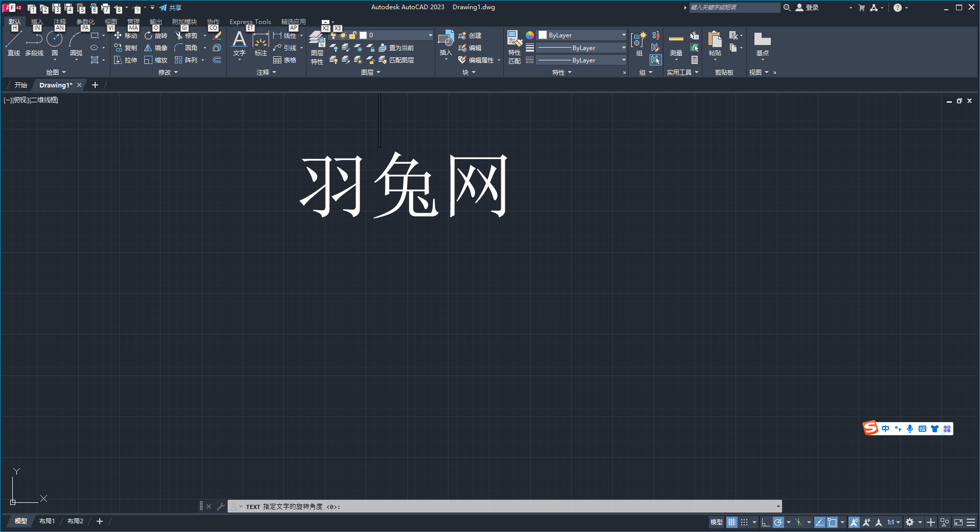Open the 文字 (Text) annotation tool
Screen dimensions: 980x532
click(x=239, y=43)
